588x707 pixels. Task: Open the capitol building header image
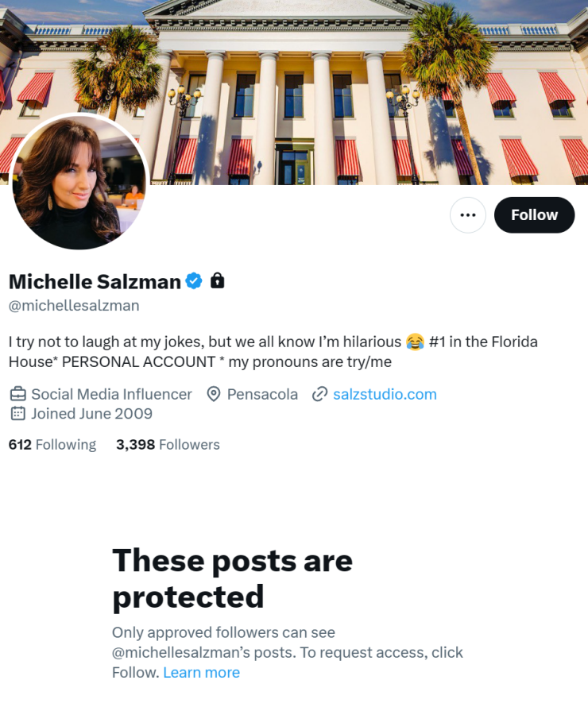coord(294,92)
